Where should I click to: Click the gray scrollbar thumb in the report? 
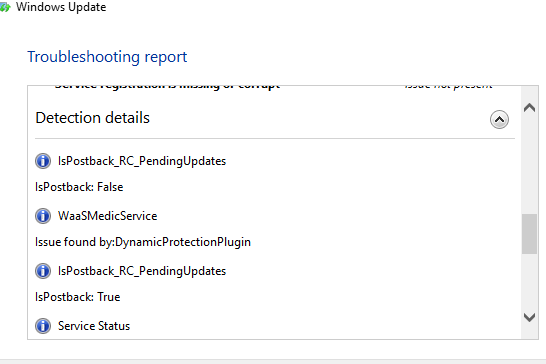(529, 234)
